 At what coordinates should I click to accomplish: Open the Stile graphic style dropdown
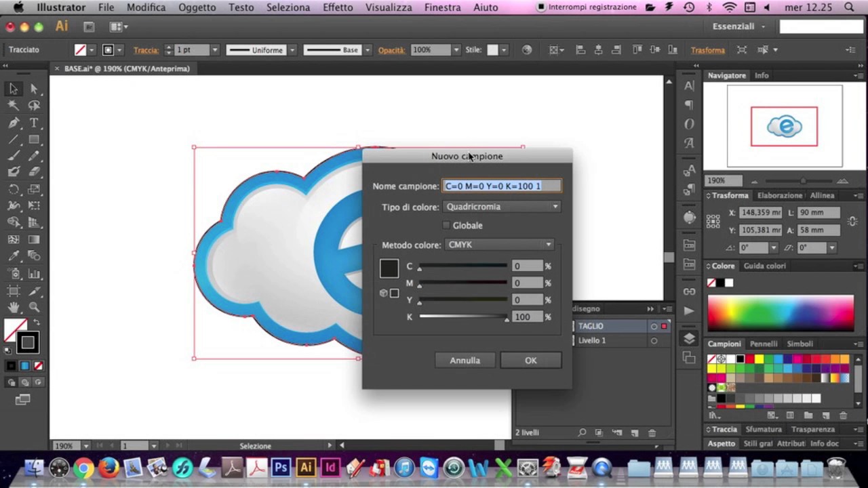point(503,50)
